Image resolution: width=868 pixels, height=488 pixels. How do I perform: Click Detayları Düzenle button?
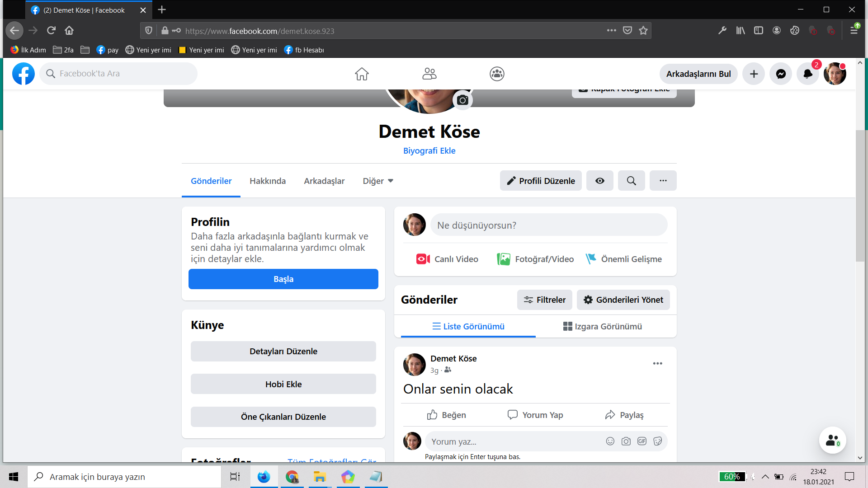[x=283, y=352]
